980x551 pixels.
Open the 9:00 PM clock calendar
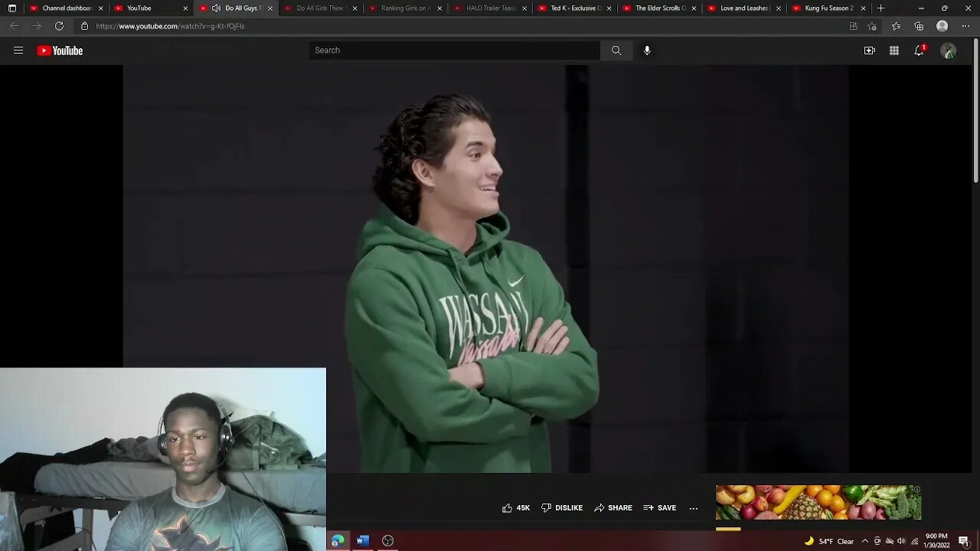click(x=936, y=540)
